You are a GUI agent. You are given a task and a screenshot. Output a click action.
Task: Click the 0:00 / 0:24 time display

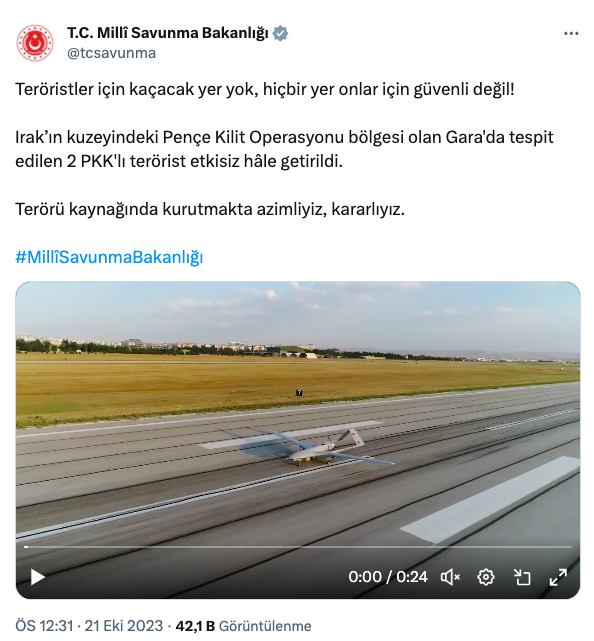tap(388, 577)
